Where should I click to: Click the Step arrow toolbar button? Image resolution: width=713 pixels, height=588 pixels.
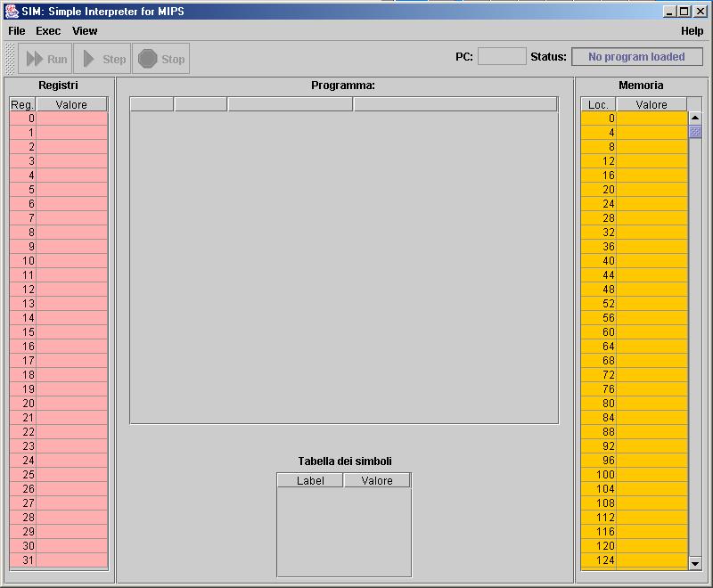(x=102, y=59)
